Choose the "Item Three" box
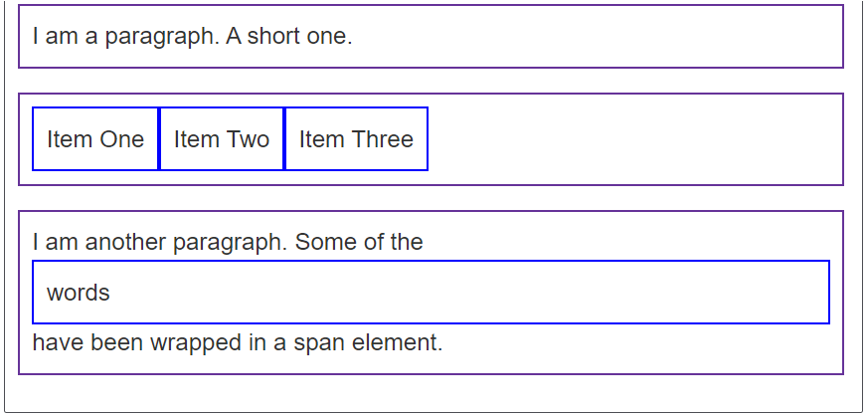The width and height of the screenshot is (868, 415). point(356,138)
